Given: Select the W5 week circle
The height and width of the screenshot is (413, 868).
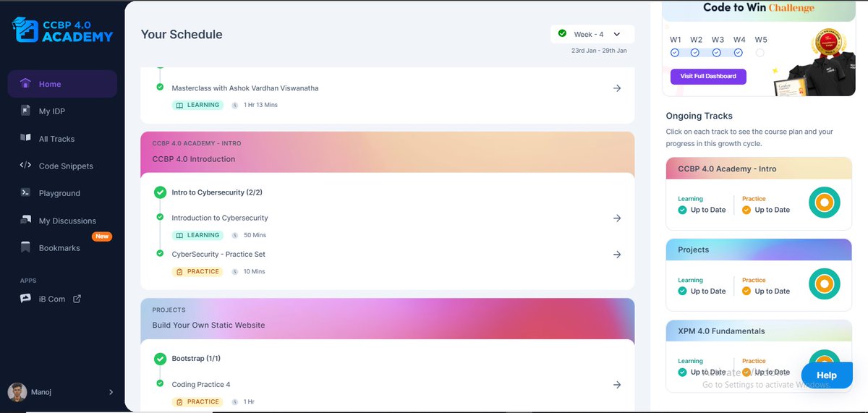Looking at the screenshot, I should (x=759, y=53).
